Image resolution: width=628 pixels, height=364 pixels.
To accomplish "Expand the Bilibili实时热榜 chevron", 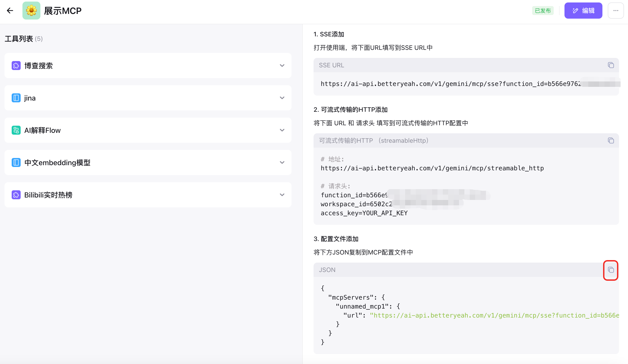I will (x=282, y=195).
